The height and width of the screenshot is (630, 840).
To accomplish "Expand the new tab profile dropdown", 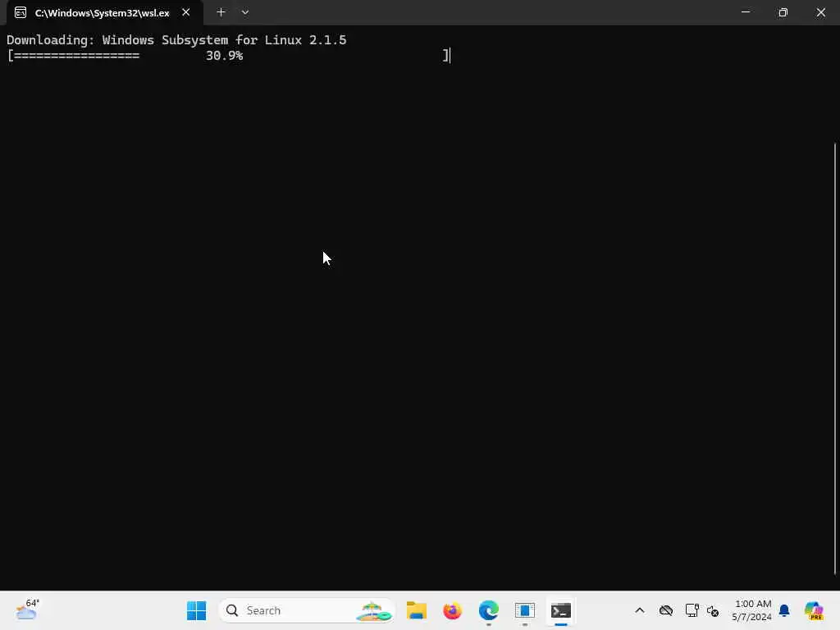I will tap(244, 12).
